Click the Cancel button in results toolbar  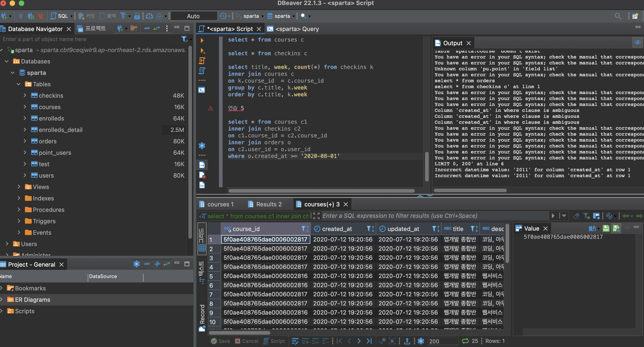pyautogui.click(x=247, y=341)
